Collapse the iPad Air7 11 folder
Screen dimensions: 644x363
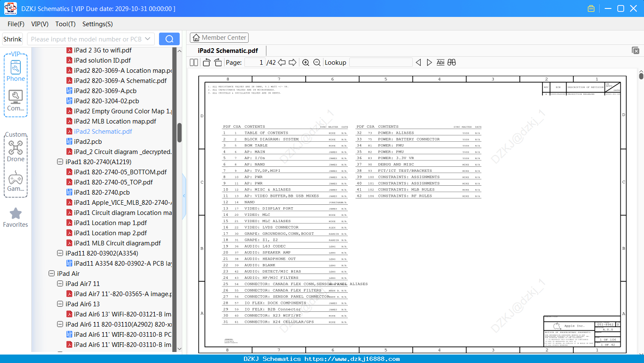(60, 284)
